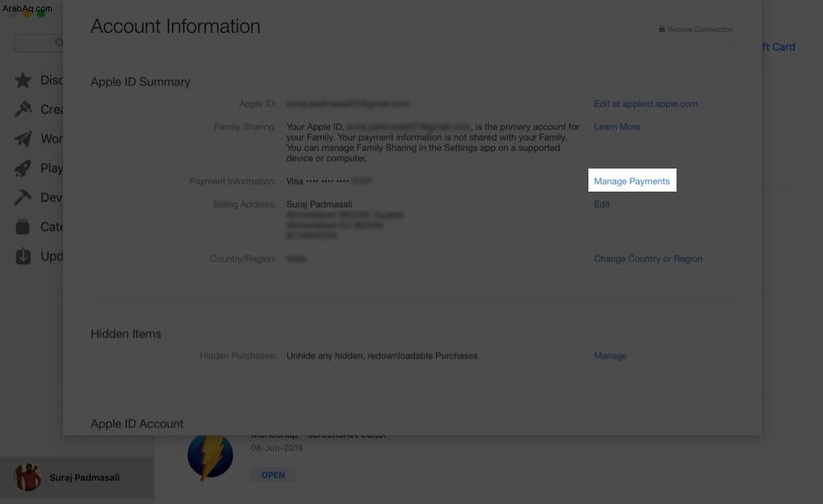Viewport: 823px width, 504px height.
Task: Click Suraj Padmasali's profile avatar
Action: (x=27, y=477)
